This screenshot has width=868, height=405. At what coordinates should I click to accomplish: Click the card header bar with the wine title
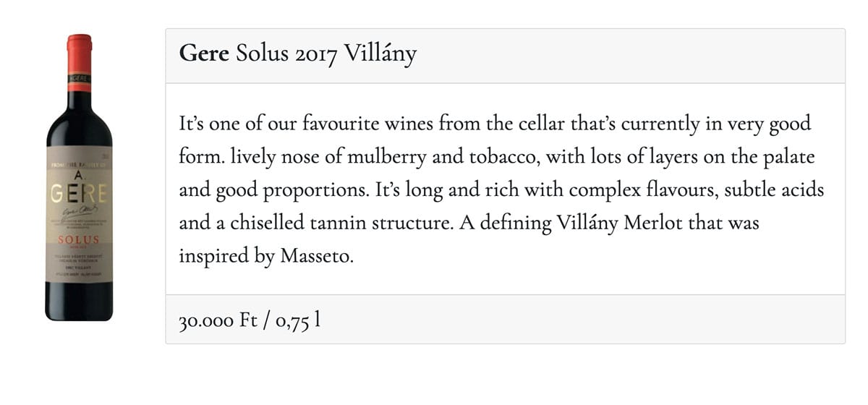pos(505,56)
